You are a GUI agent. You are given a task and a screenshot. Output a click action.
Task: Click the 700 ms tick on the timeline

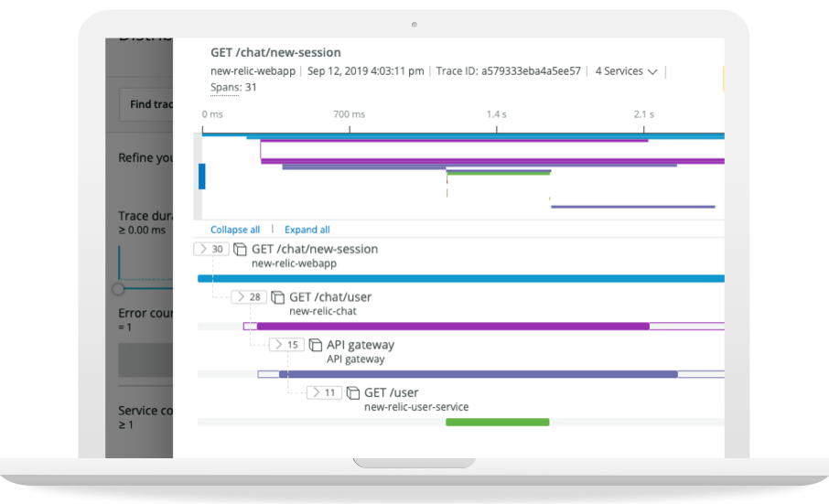[349, 114]
